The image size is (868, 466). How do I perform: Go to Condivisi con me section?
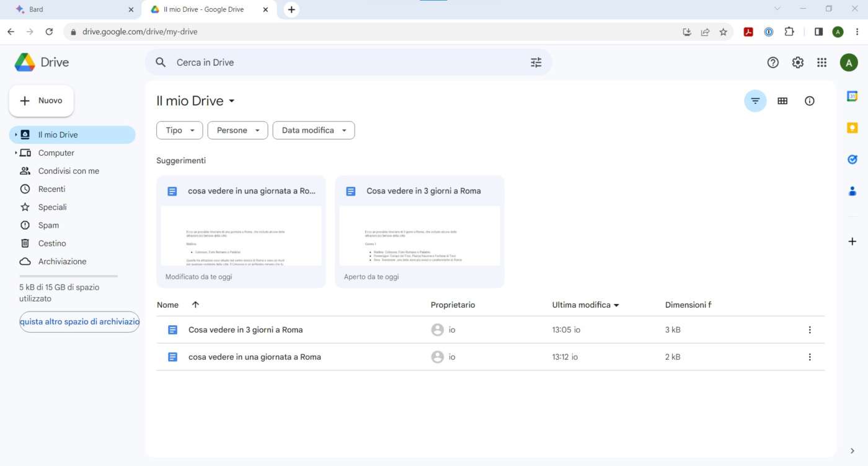(x=68, y=171)
